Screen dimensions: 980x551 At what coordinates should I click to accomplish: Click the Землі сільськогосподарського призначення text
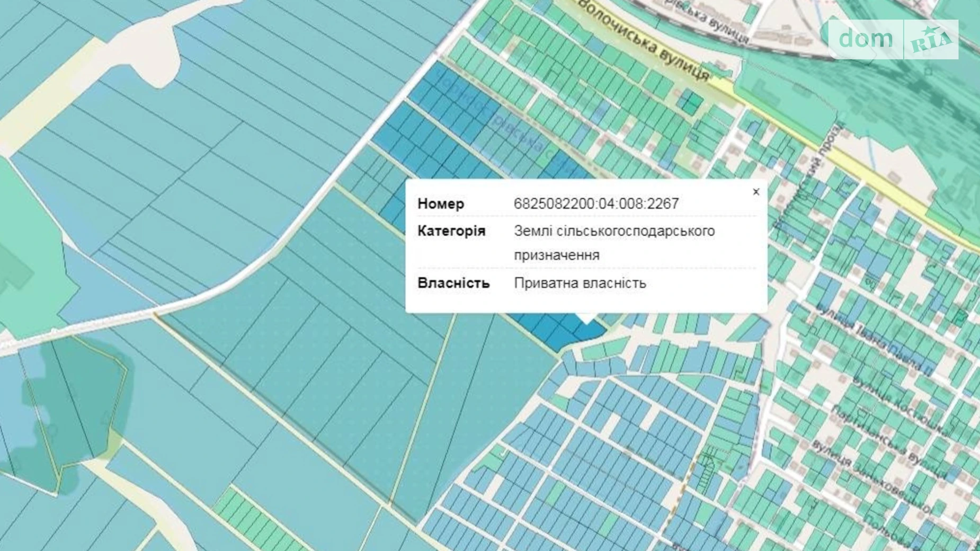click(614, 243)
